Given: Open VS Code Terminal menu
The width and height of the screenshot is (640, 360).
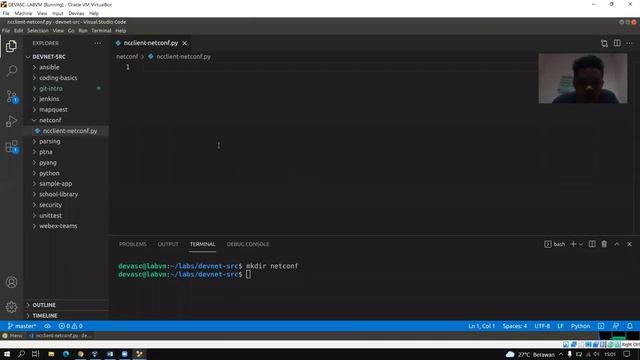Looking at the screenshot, I should (101, 31).
